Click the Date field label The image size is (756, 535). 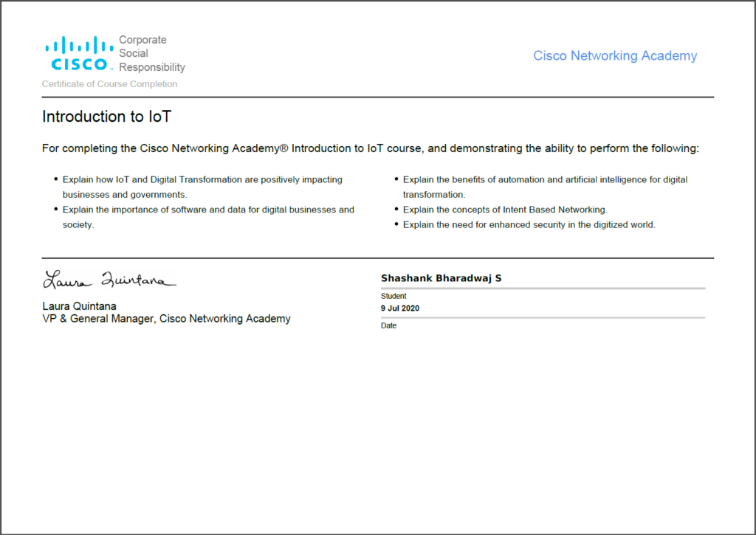(x=388, y=325)
